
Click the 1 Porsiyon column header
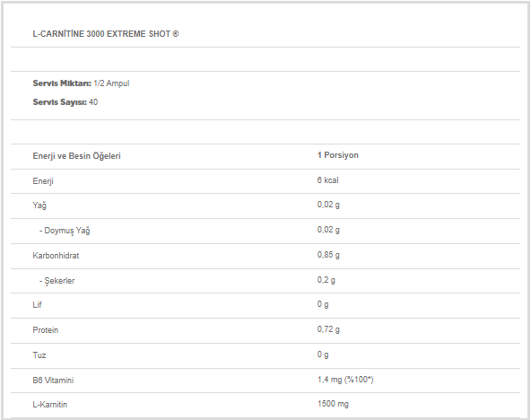coord(337,155)
